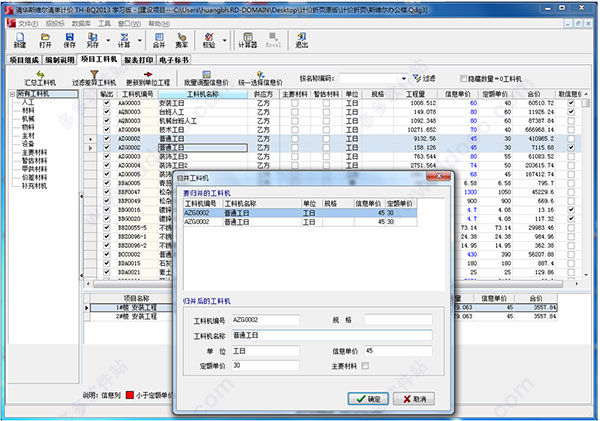600x421 pixels.
Task: Switch to the 电子标书 tab
Action: point(174,60)
